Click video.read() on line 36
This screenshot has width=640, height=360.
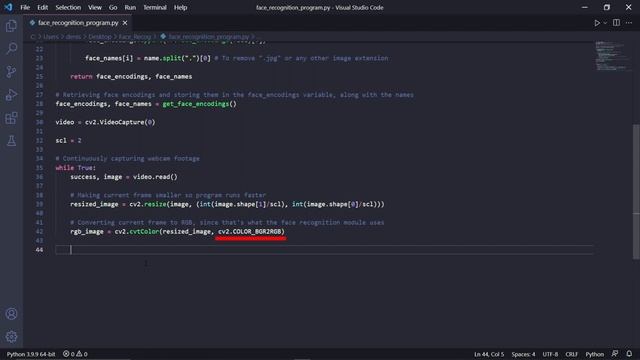155,177
